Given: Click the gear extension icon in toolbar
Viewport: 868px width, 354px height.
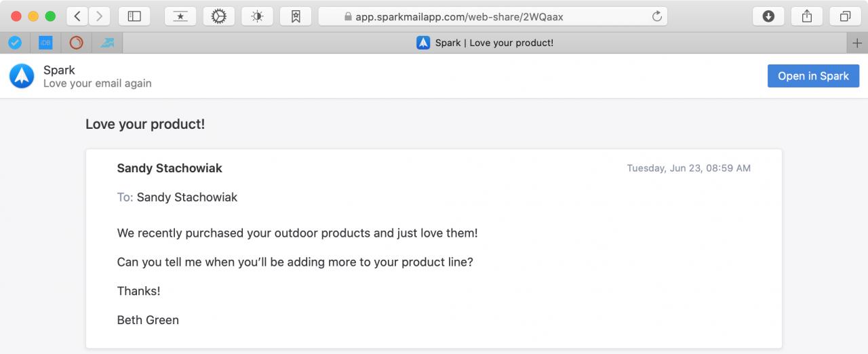Looking at the screenshot, I should tap(218, 16).
